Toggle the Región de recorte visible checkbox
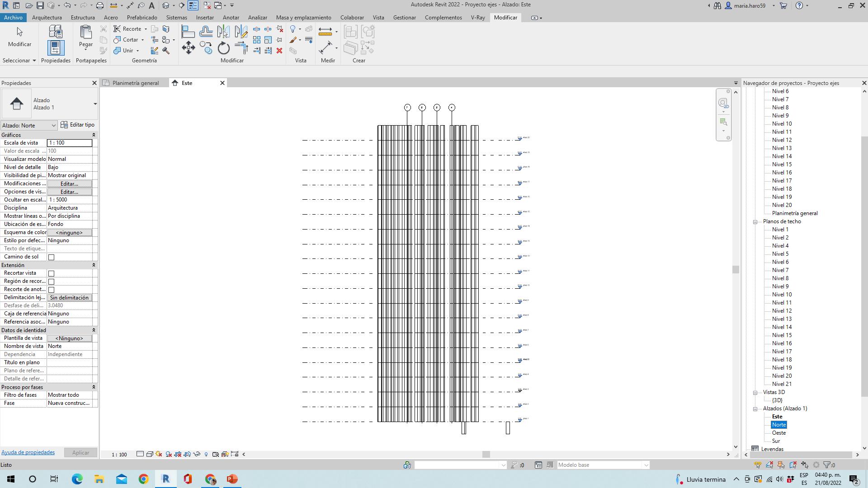This screenshot has height=488, width=868. (x=52, y=282)
